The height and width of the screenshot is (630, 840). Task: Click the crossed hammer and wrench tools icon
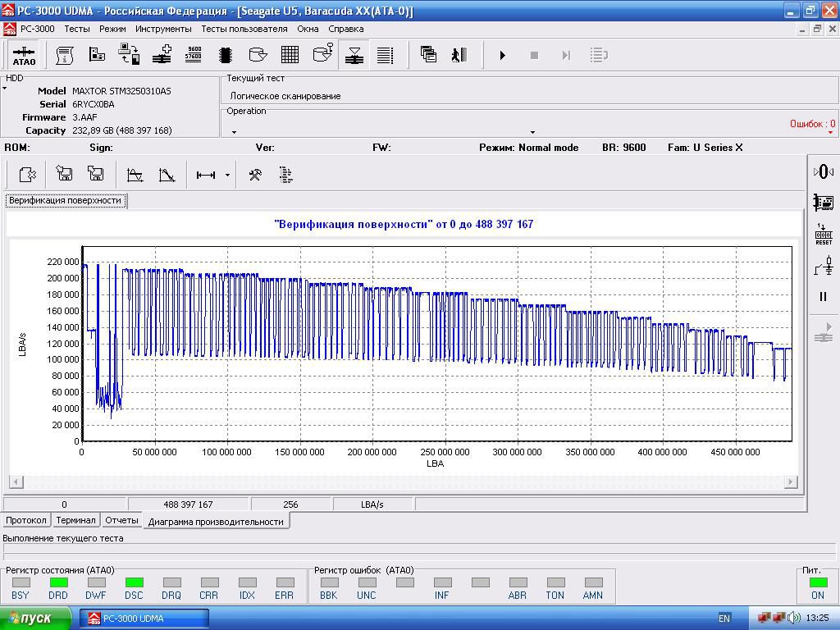[x=255, y=175]
